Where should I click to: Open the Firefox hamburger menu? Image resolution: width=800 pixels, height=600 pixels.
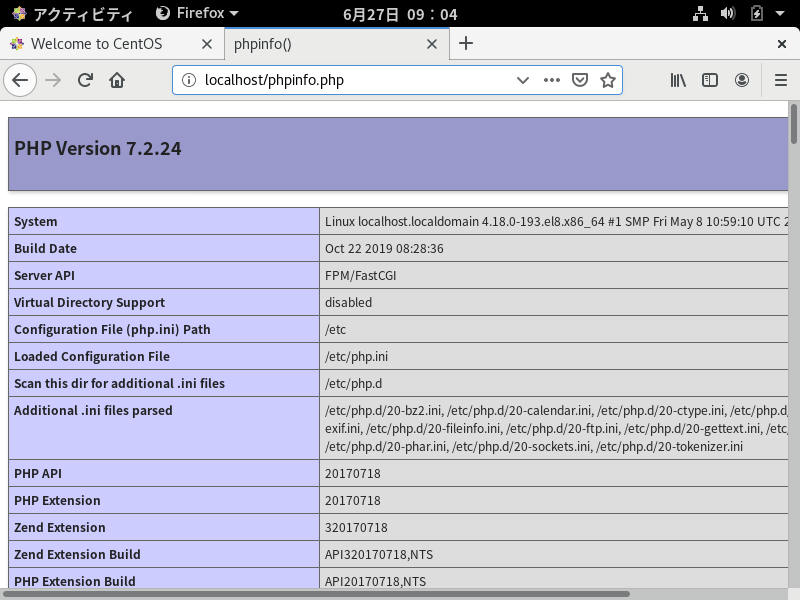779,80
